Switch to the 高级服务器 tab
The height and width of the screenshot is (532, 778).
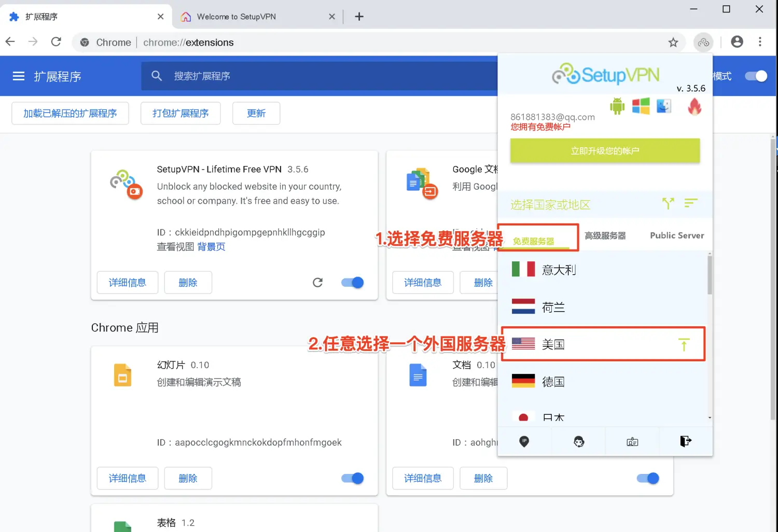[x=605, y=235]
